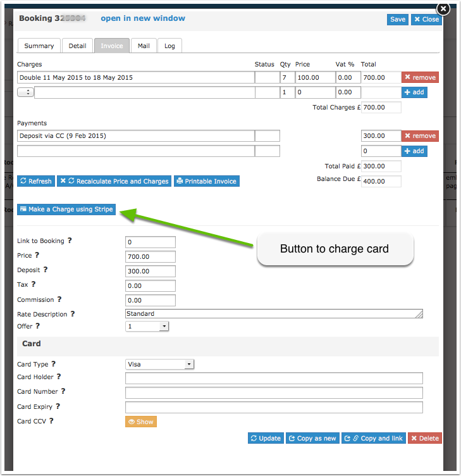Focus the Card Number input
Screen dimensions: 461x476
pyautogui.click(x=274, y=393)
